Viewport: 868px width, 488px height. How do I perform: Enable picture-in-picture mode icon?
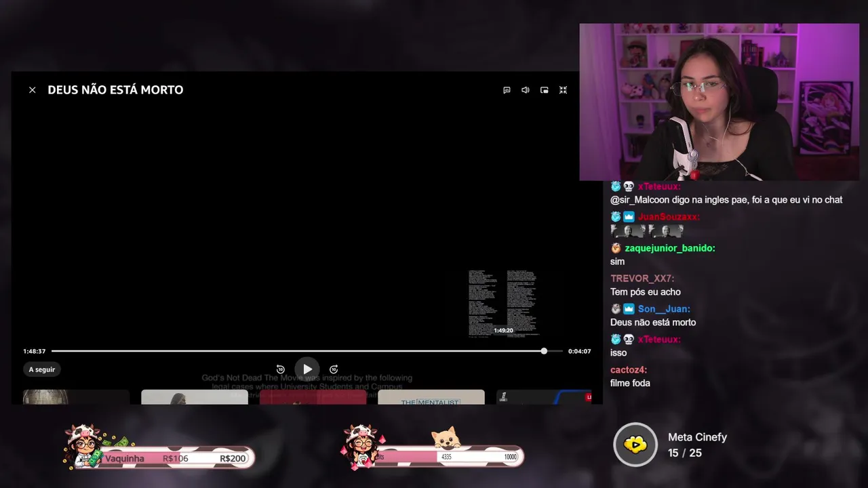544,90
